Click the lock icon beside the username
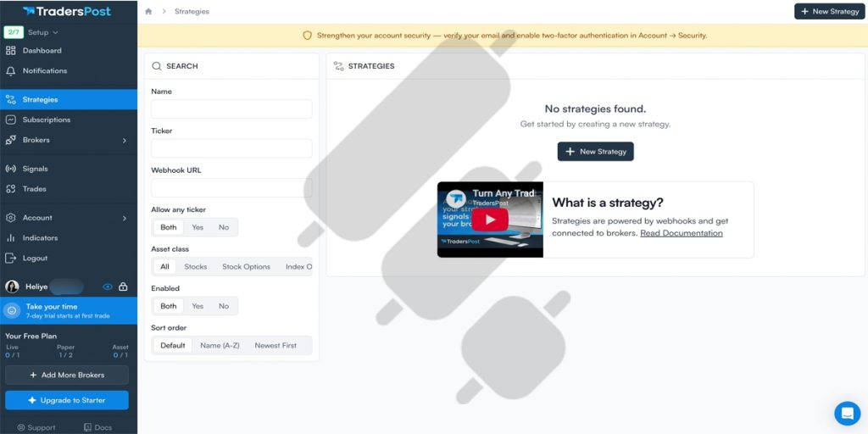The width and height of the screenshot is (868, 434). pyautogui.click(x=123, y=287)
